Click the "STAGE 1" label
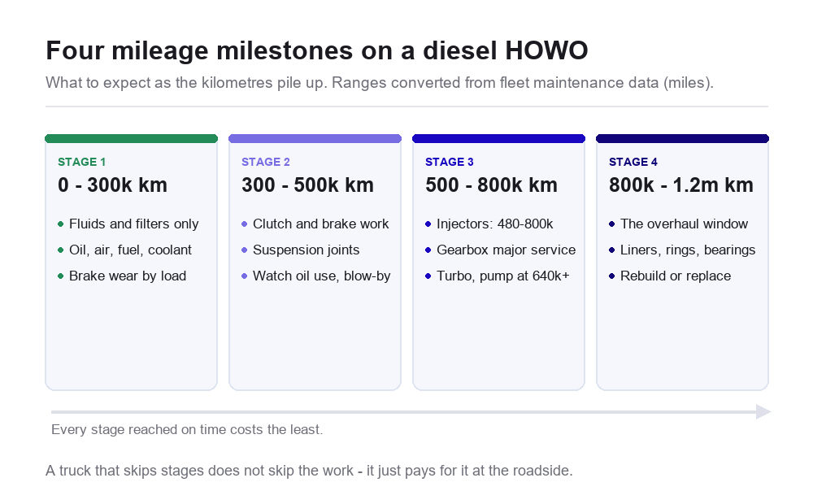This screenshot has height=504, width=813. coord(81,162)
